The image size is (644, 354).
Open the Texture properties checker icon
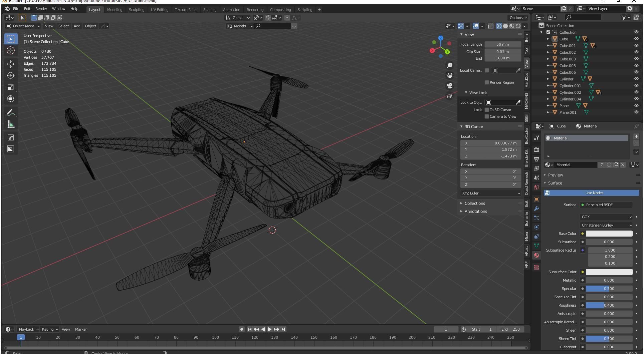[536, 267]
